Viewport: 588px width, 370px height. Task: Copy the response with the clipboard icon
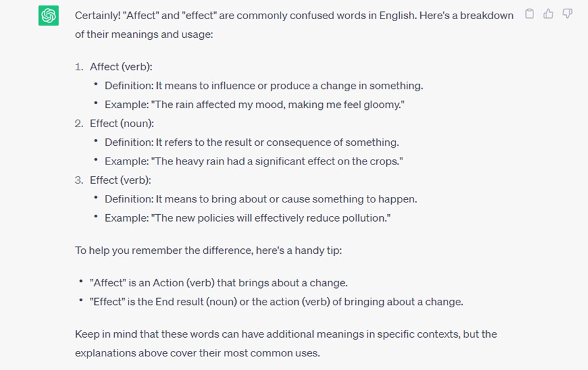[529, 14]
